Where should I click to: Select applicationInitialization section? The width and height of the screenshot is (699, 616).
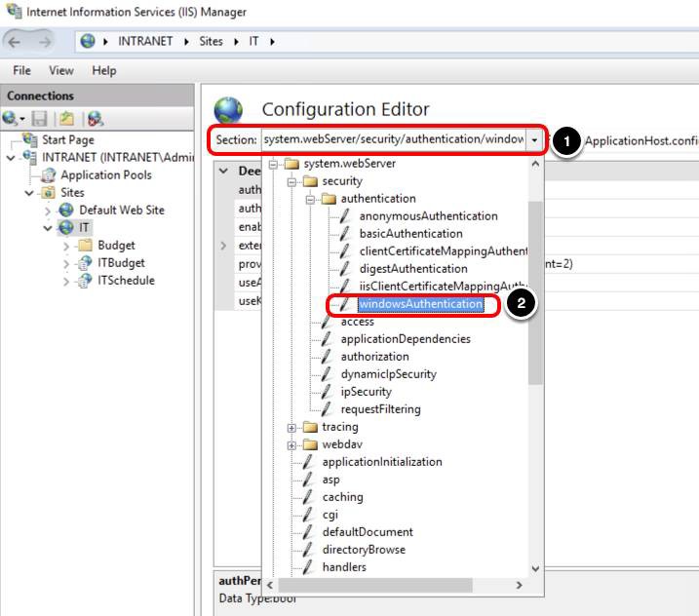point(382,462)
